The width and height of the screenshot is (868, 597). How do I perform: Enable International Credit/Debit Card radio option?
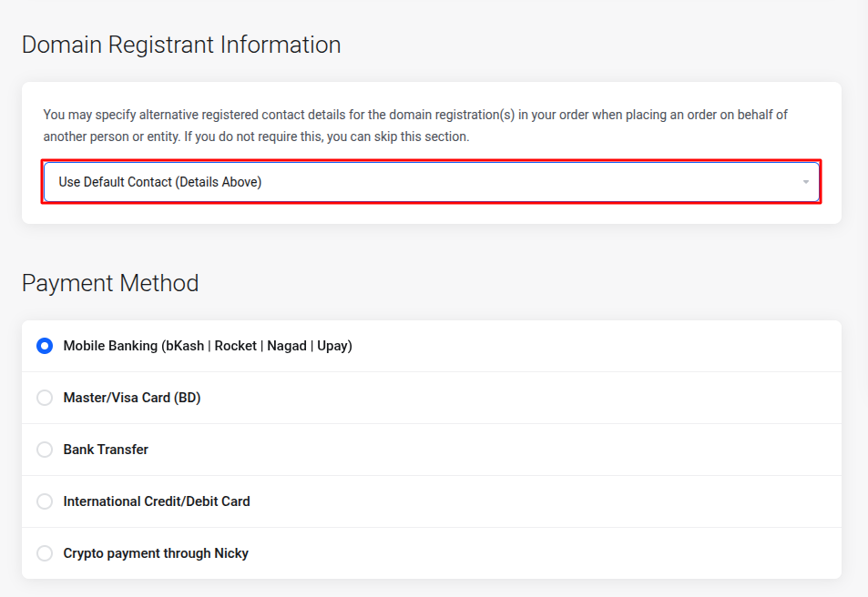(x=45, y=501)
